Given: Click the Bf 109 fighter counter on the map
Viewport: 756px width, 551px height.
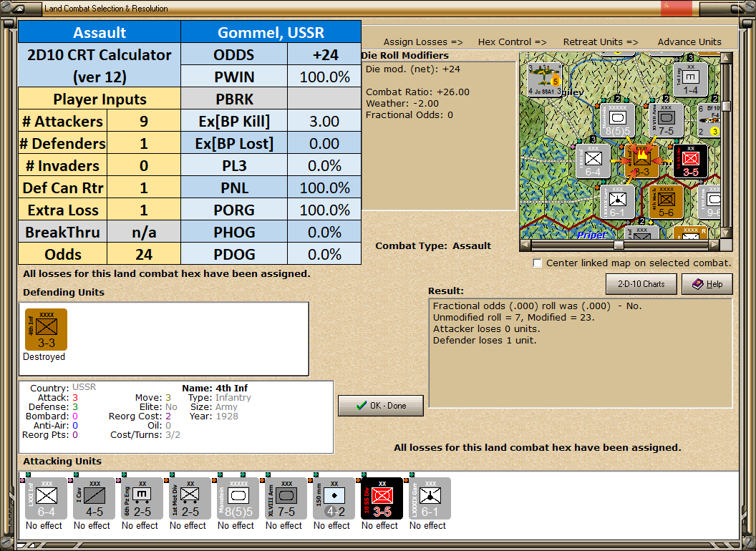Looking at the screenshot, I should (709, 120).
